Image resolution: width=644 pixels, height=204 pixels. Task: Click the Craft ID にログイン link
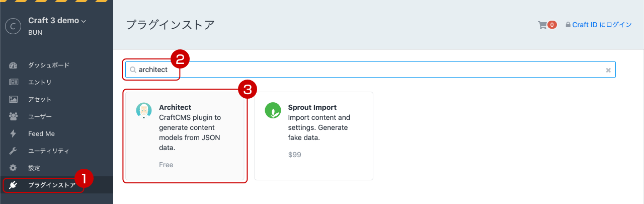click(601, 25)
